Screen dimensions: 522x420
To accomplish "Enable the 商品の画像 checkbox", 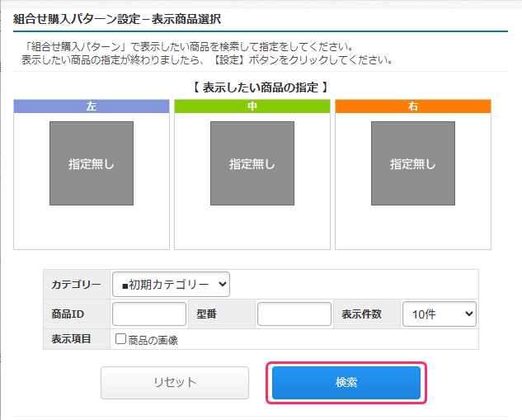I will [120, 339].
